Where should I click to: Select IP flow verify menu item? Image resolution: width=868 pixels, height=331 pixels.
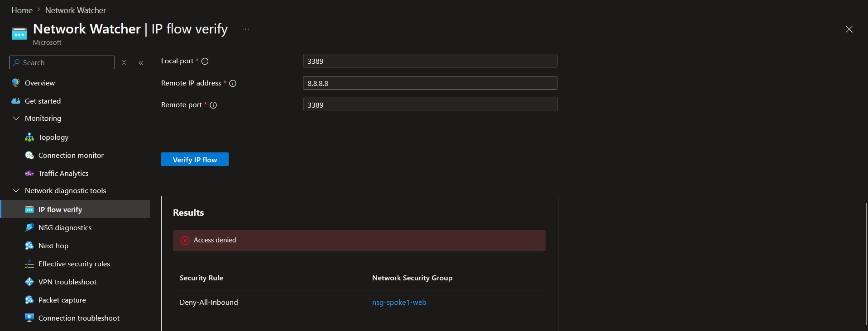point(75,209)
